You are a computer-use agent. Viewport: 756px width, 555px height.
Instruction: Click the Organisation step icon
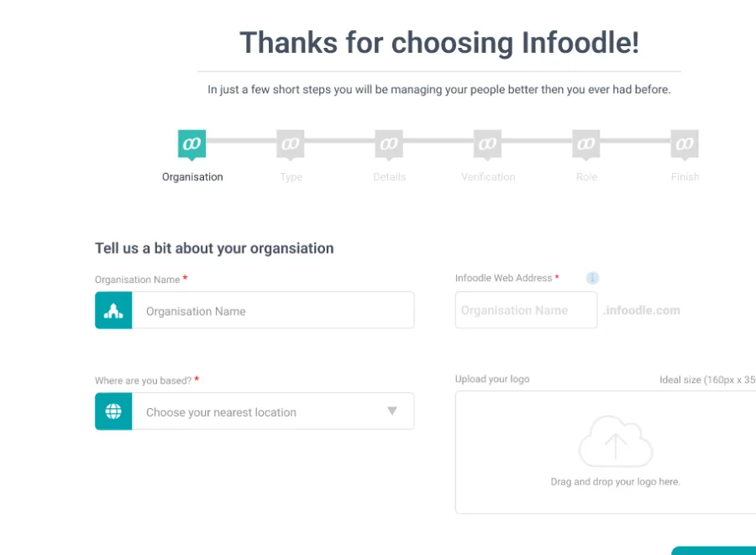click(x=192, y=144)
